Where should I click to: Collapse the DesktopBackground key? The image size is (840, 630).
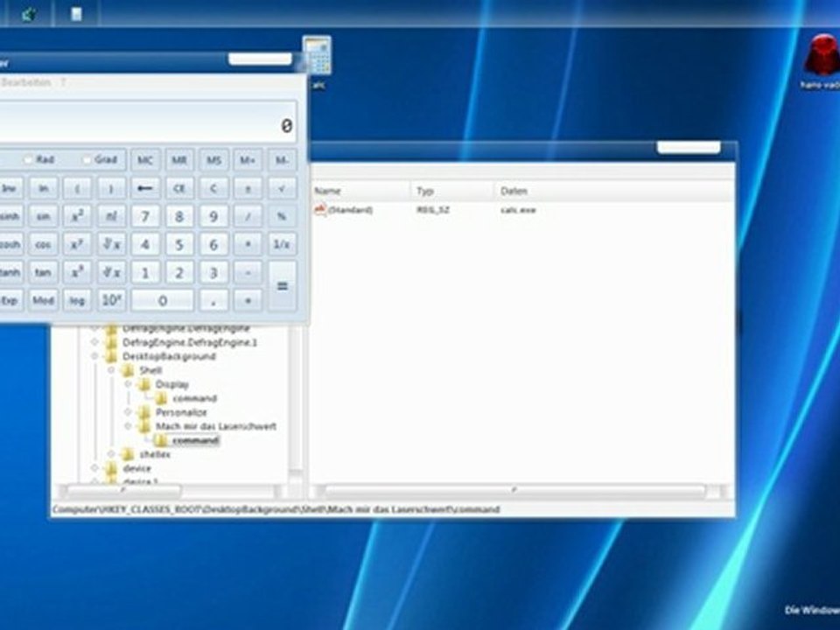click(x=94, y=356)
